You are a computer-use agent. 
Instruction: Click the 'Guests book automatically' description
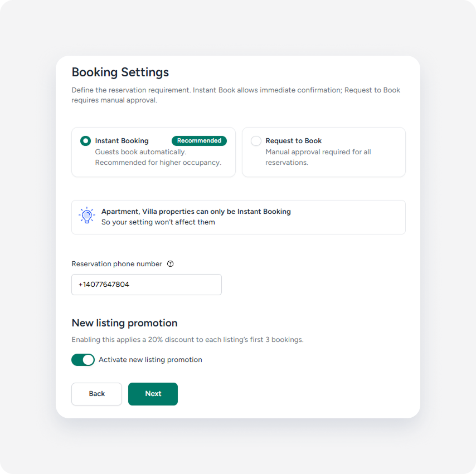158,157
